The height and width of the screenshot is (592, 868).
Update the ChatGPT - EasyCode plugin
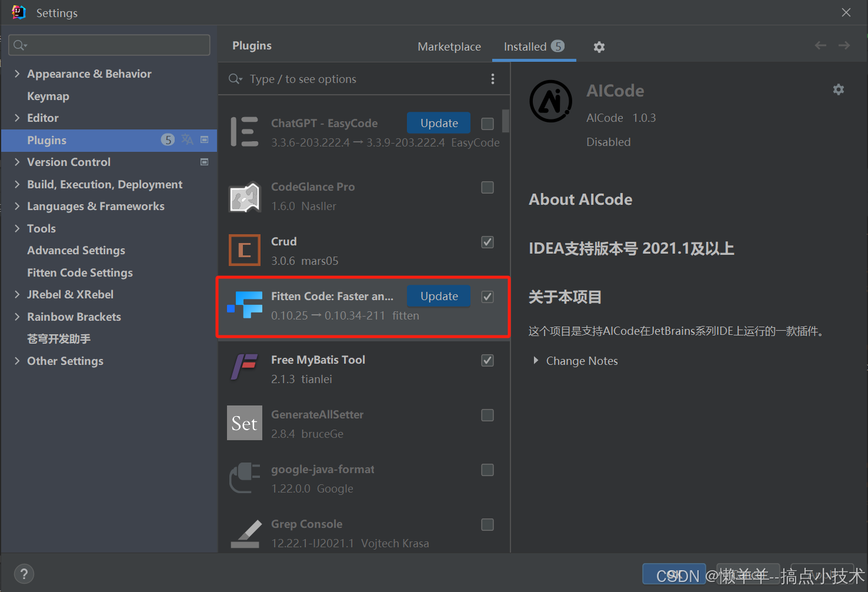pyautogui.click(x=439, y=123)
